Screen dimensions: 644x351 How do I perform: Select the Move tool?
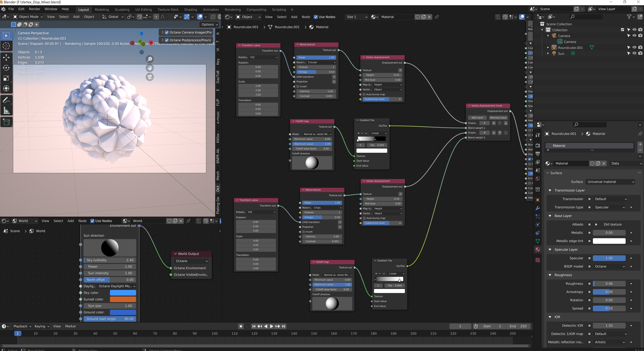[6, 57]
